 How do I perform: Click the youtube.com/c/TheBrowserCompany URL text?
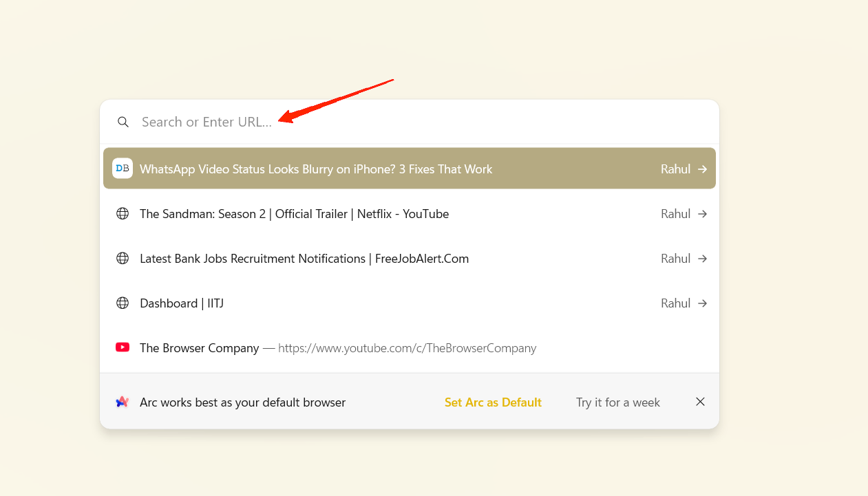[x=407, y=348]
